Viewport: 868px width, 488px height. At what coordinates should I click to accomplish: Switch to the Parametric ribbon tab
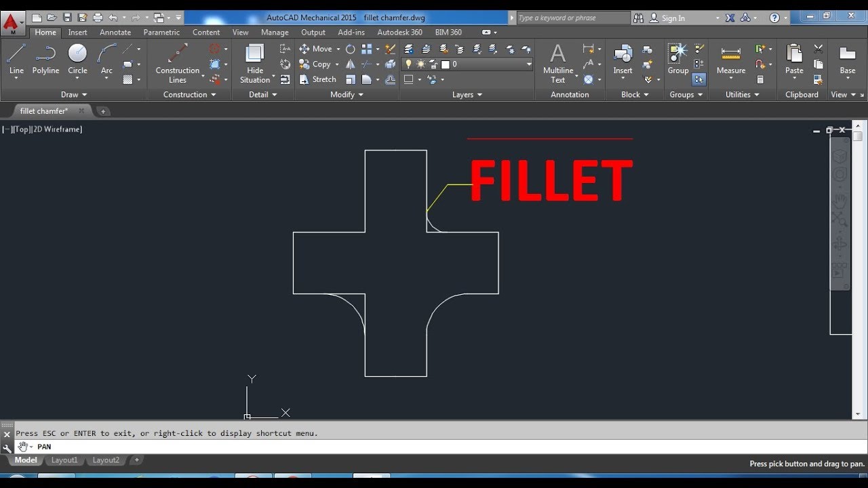[x=161, y=33]
